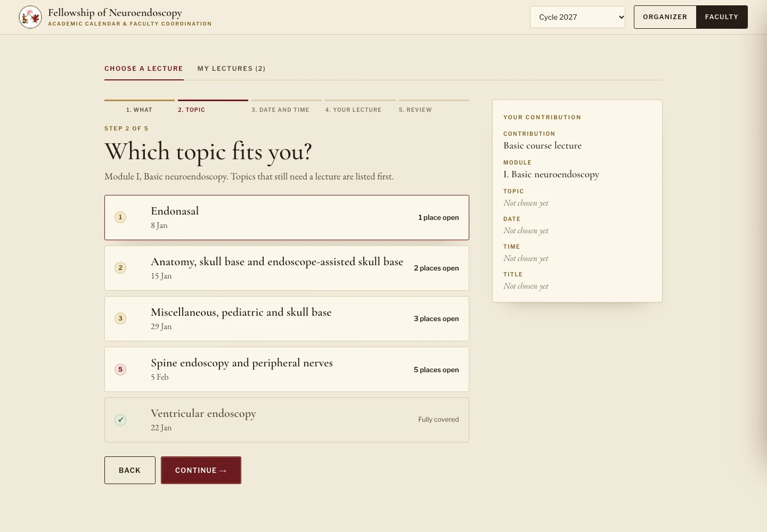This screenshot has width=767, height=532.
Task: Select Miscellaneous, pediatric and skull base topic
Action: tap(287, 318)
